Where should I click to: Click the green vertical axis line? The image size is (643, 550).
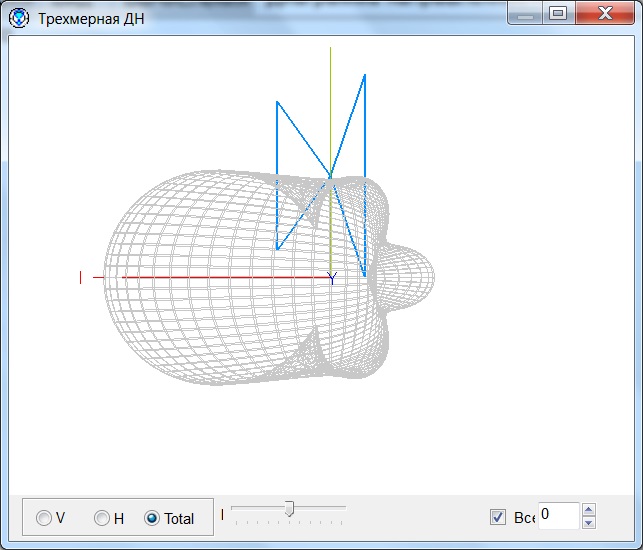click(330, 100)
